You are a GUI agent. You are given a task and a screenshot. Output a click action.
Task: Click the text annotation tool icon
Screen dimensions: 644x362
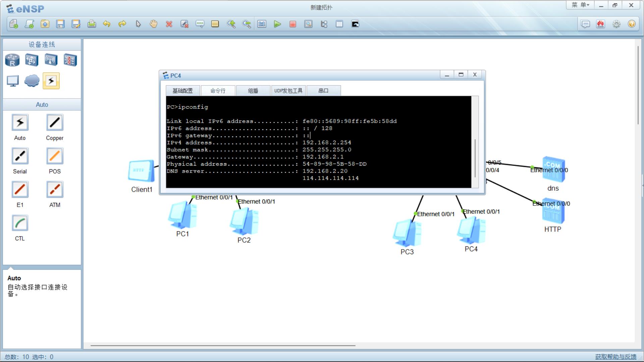coord(200,24)
